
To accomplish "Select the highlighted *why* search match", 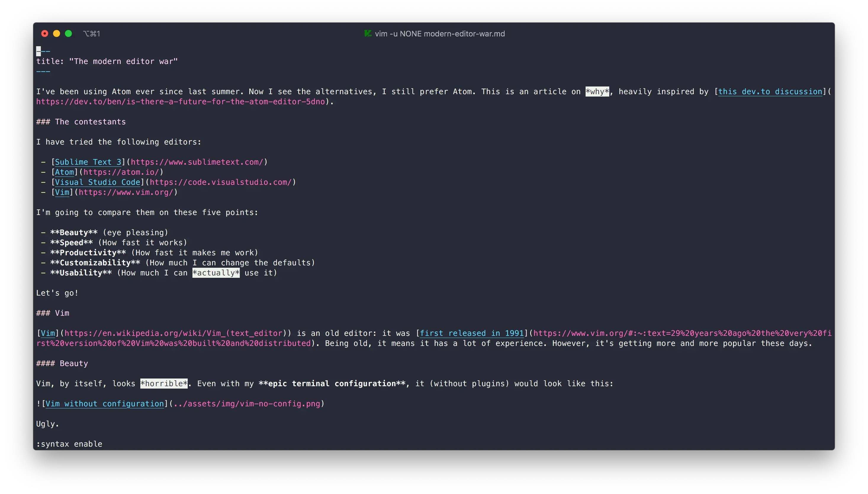I will pos(597,91).
